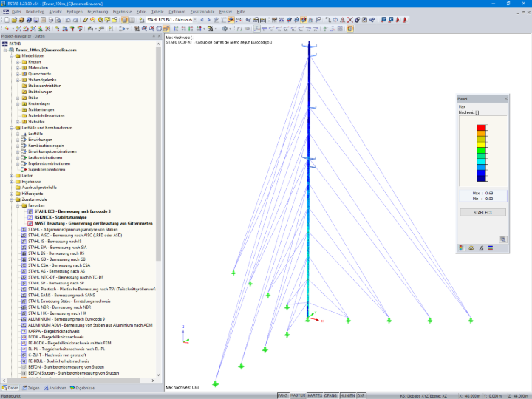Select the color scale tab icon in Panel
The height and width of the screenshot is (399, 532).
[x=461, y=248]
